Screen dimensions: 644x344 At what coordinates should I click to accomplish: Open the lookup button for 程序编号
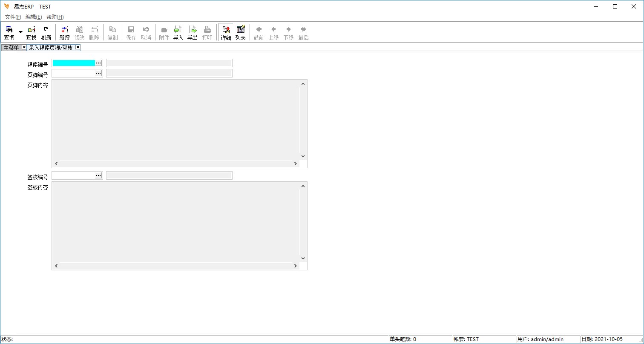point(98,63)
